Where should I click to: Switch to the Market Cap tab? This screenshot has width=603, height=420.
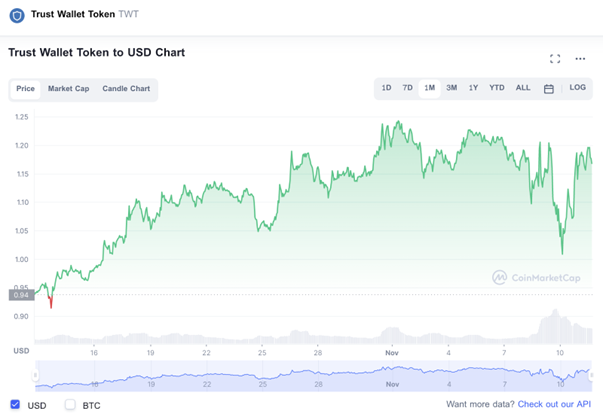68,89
